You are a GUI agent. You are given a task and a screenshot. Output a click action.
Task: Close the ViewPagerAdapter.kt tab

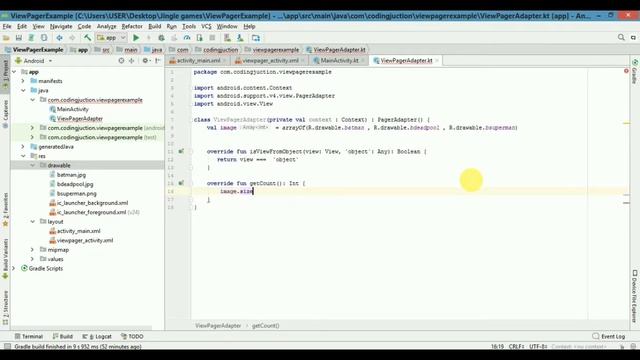[437, 61]
